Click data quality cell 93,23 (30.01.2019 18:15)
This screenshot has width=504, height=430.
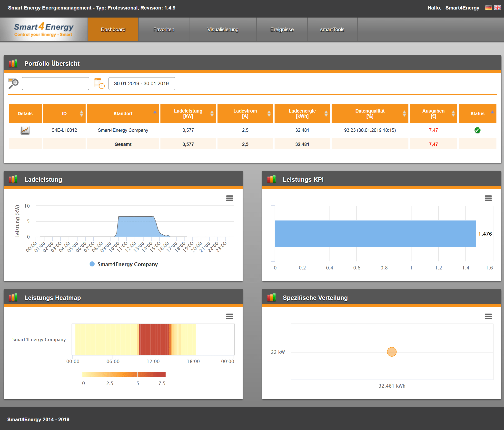[370, 130]
